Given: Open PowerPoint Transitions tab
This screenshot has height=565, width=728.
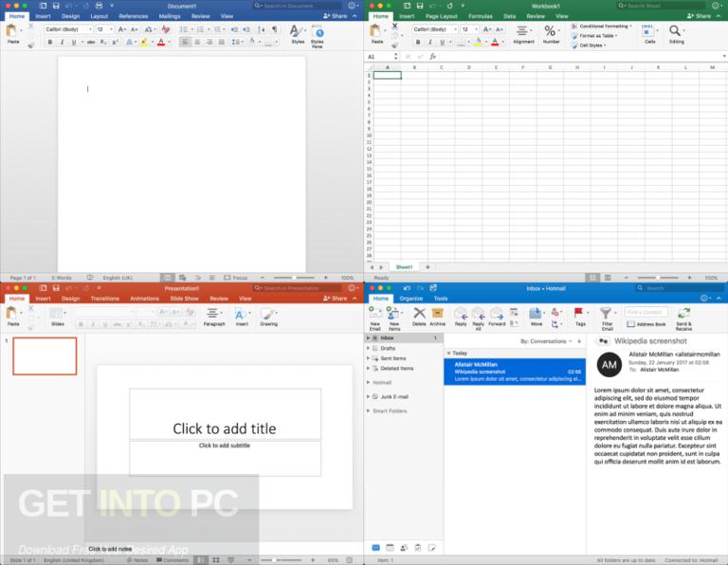Looking at the screenshot, I should (105, 299).
